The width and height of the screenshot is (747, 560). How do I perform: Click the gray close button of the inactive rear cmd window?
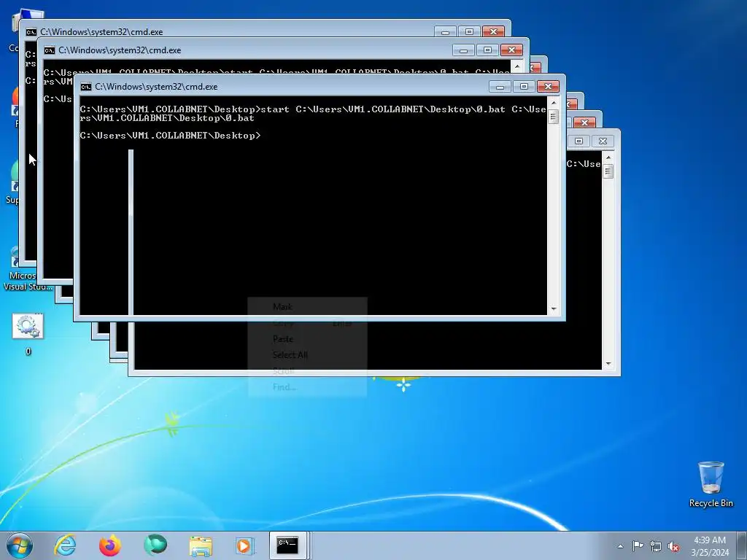(x=603, y=141)
